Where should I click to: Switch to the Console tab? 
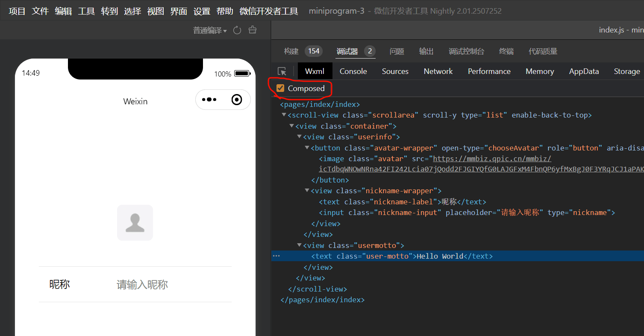pyautogui.click(x=353, y=71)
